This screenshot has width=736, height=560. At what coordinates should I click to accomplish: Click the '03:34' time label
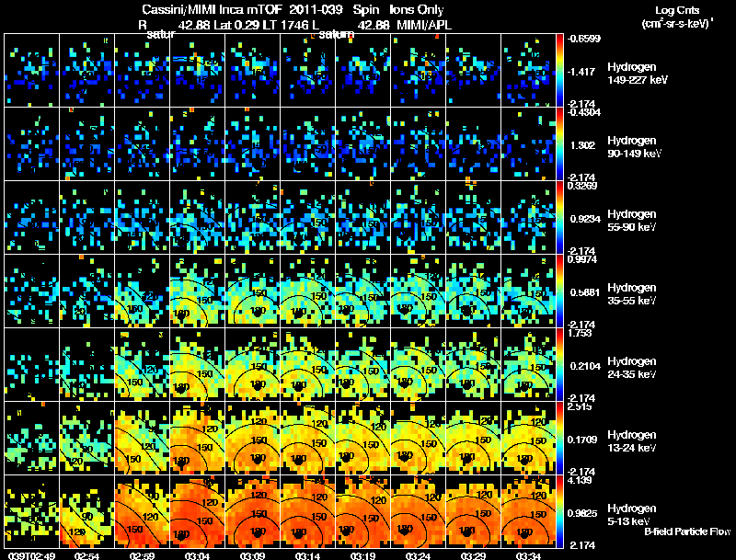pyautogui.click(x=528, y=556)
